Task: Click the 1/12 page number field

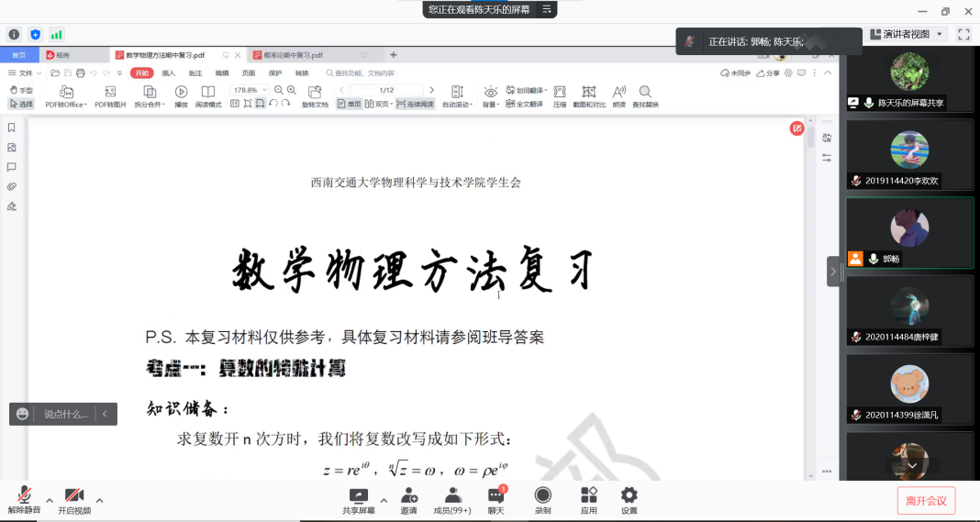Action: click(385, 90)
